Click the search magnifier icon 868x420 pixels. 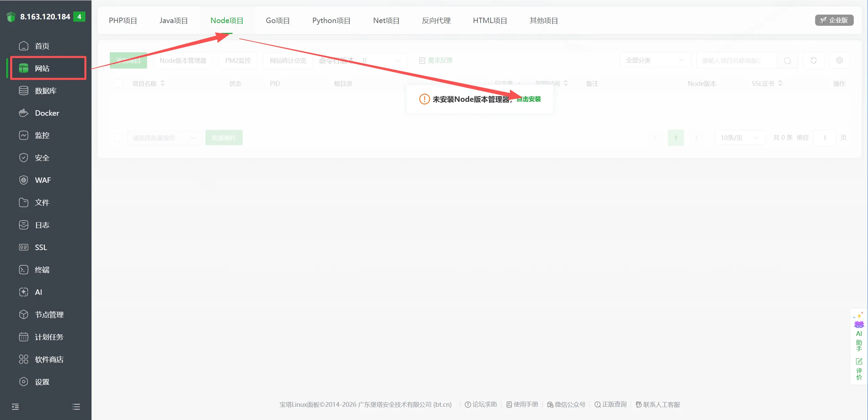(x=788, y=60)
